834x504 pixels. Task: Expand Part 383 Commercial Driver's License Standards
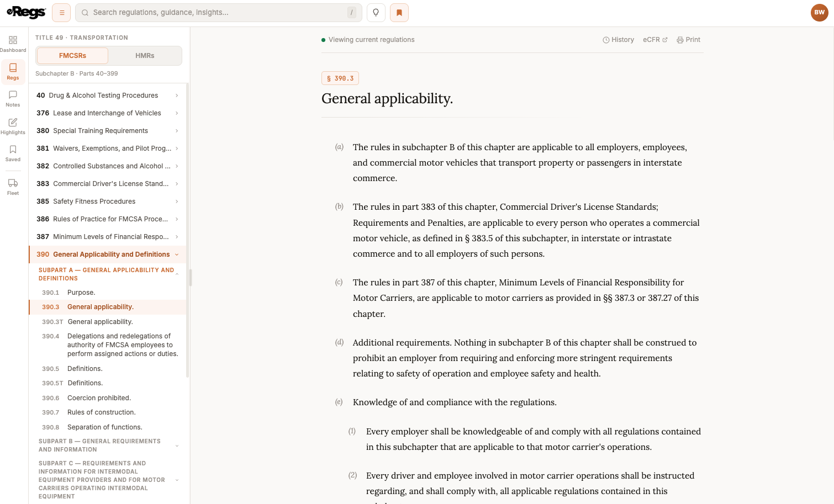coord(107,184)
